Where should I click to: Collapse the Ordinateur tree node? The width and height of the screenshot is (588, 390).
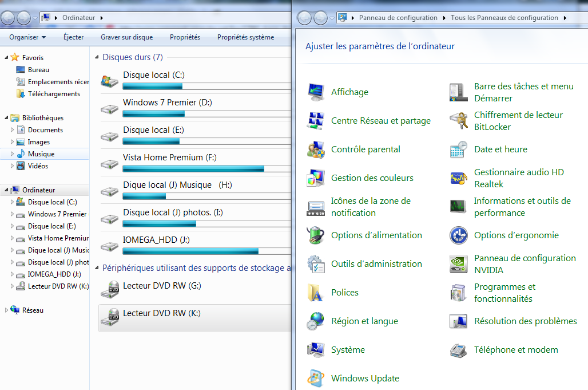click(x=6, y=190)
